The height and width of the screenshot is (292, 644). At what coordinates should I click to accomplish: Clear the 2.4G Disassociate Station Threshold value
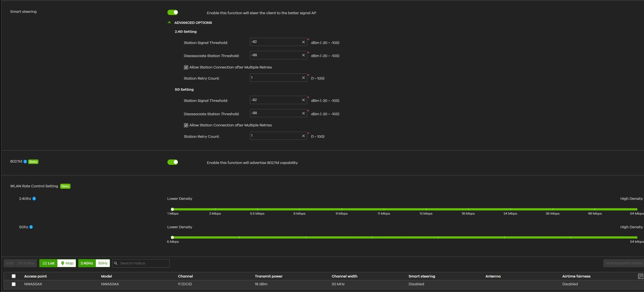point(303,56)
